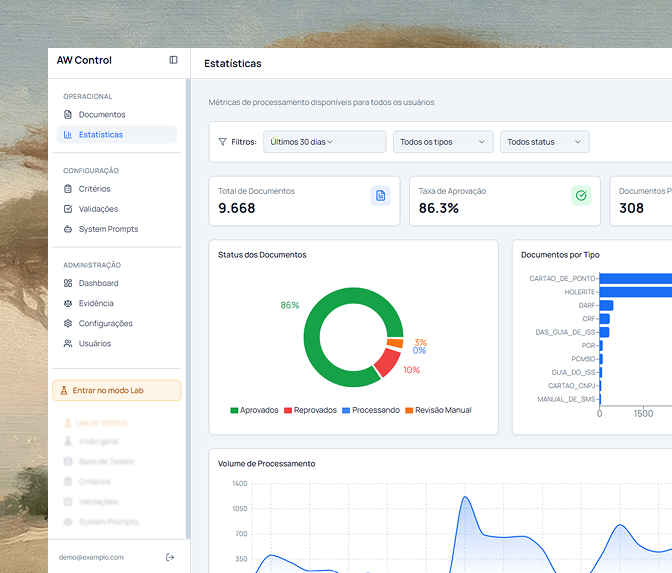
Task: Click the Configurações gear icon
Action: 68,323
